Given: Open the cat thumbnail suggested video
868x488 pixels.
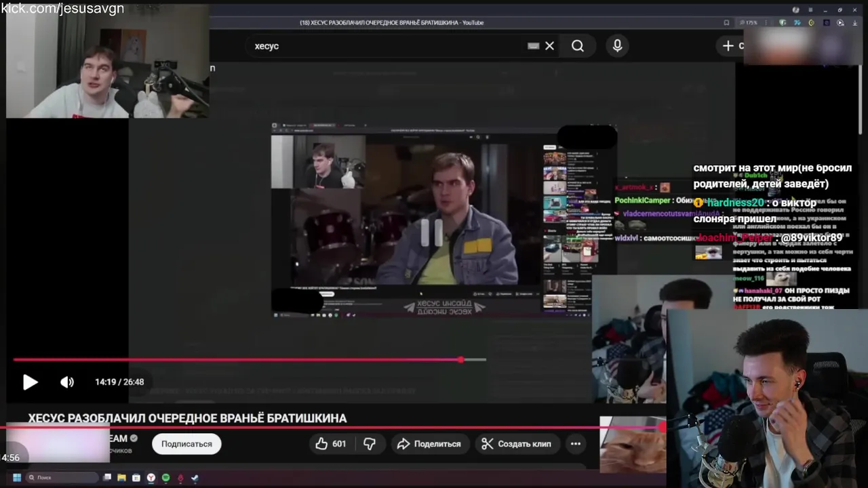Looking at the screenshot, I should click(x=633, y=445).
